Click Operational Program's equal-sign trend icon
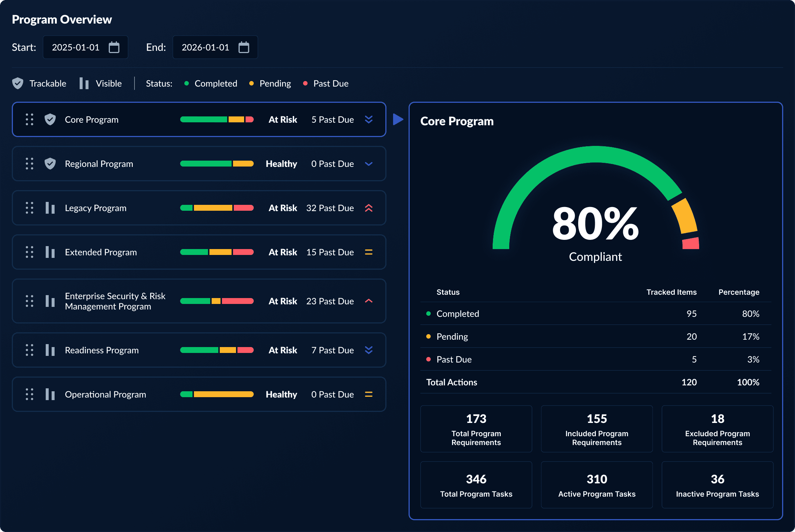795x532 pixels. pos(368,394)
